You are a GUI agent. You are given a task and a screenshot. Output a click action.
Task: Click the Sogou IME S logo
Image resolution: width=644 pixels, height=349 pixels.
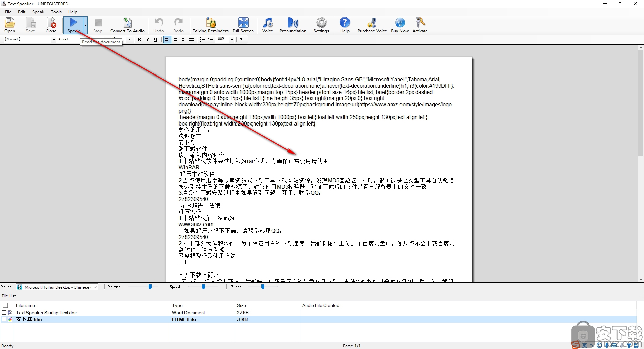coord(576,345)
